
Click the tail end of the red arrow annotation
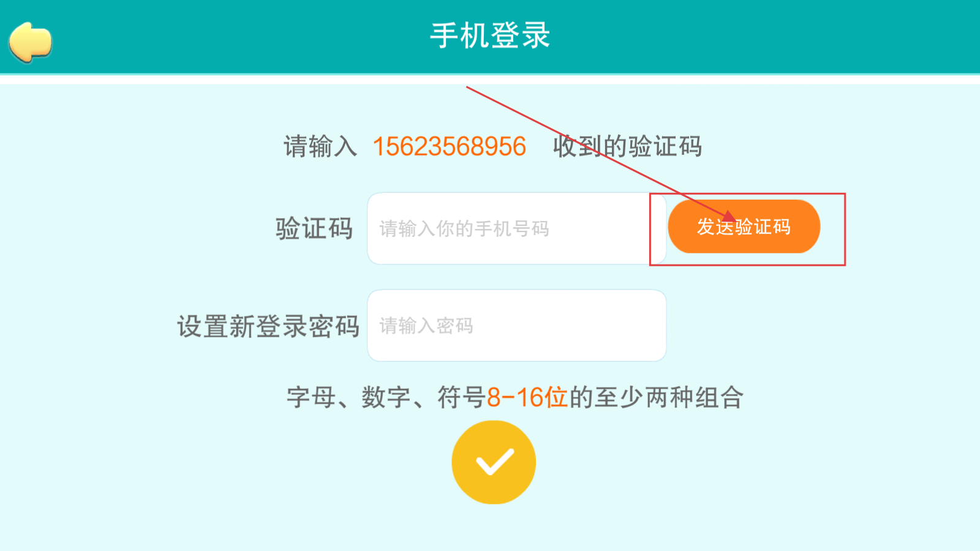pyautogui.click(x=468, y=88)
